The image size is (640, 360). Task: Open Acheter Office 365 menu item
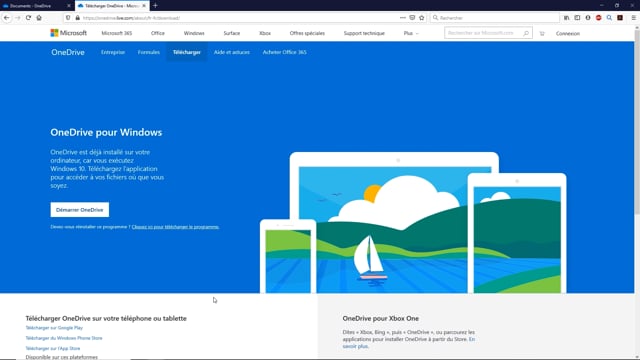(x=284, y=52)
